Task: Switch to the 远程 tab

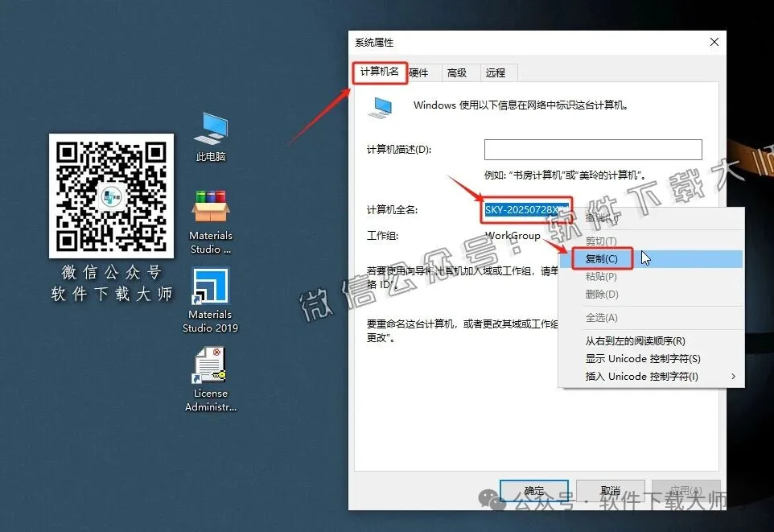Action: [497, 72]
